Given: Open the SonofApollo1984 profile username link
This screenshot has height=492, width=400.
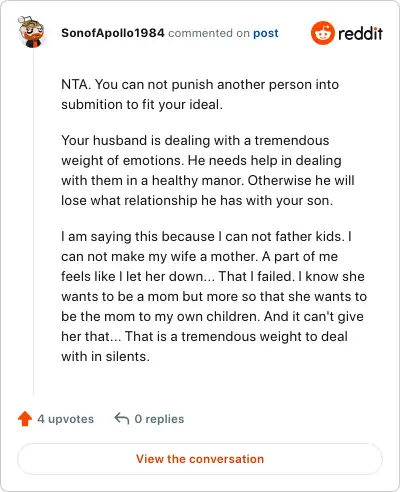Looking at the screenshot, I should (x=113, y=33).
